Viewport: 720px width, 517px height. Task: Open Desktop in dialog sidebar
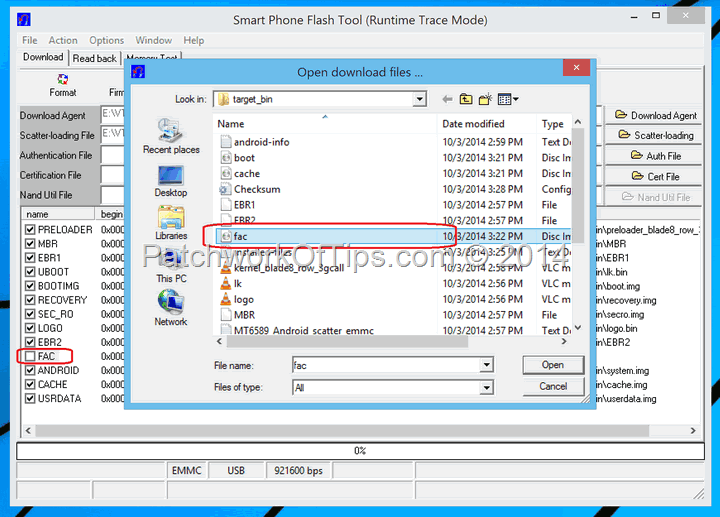(x=171, y=181)
